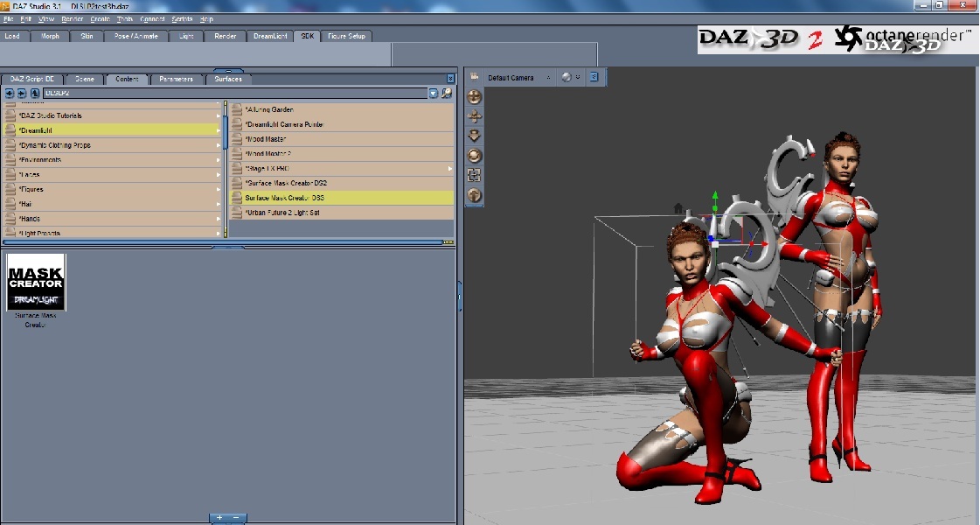The width and height of the screenshot is (980, 525).
Task: Expand the Figures folder arrow
Action: [219, 189]
